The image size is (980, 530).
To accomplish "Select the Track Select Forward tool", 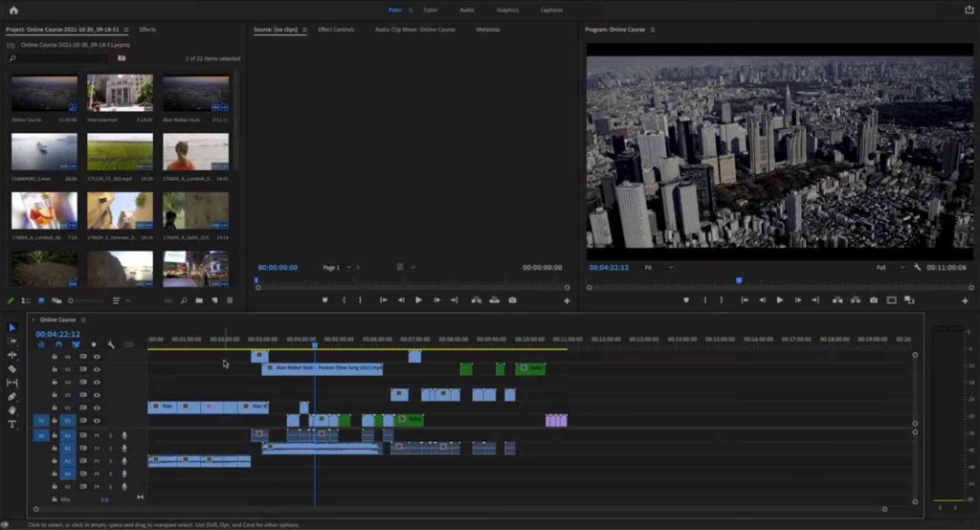I will pos(11,342).
